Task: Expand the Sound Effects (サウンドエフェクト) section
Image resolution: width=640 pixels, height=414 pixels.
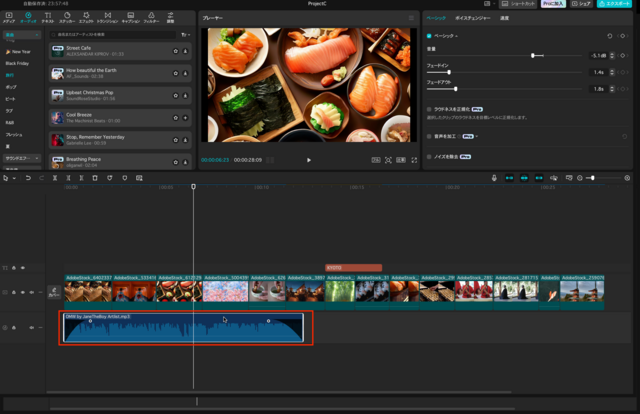Action: point(22,158)
